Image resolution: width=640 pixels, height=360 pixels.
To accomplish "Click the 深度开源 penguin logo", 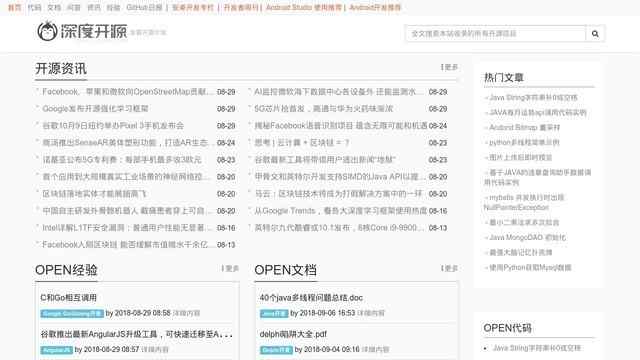I will (82, 31).
